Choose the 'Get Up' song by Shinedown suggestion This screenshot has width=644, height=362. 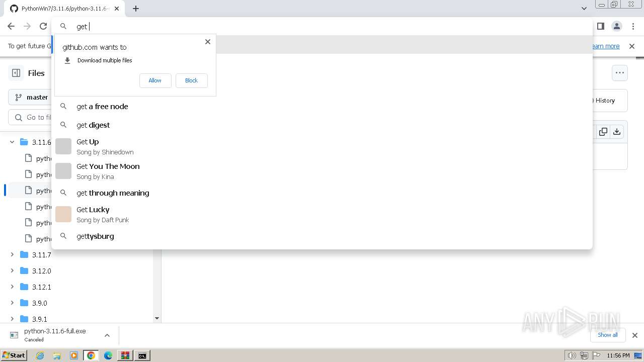pos(322,146)
